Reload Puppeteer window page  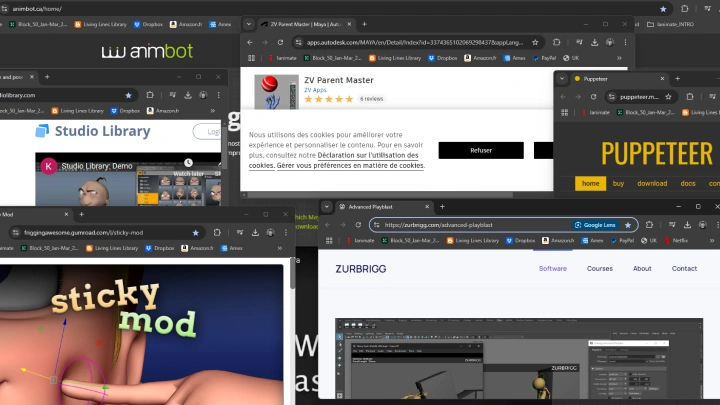[x=593, y=97]
